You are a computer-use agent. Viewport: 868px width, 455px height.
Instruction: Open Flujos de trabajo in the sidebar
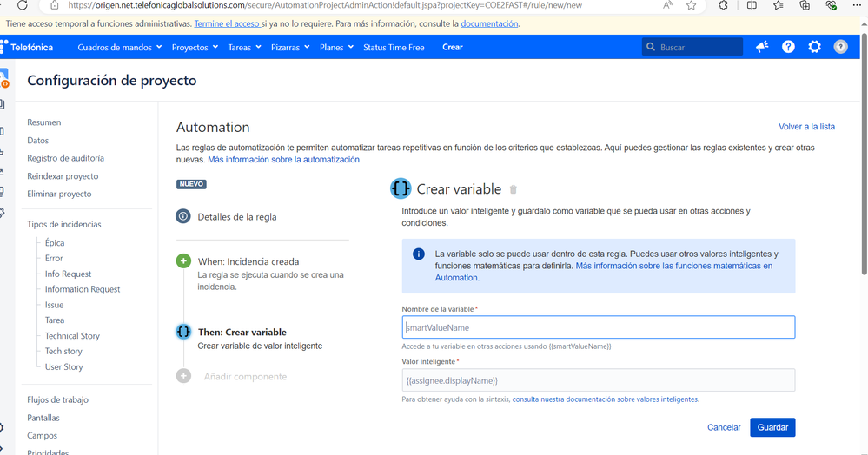[57, 399]
